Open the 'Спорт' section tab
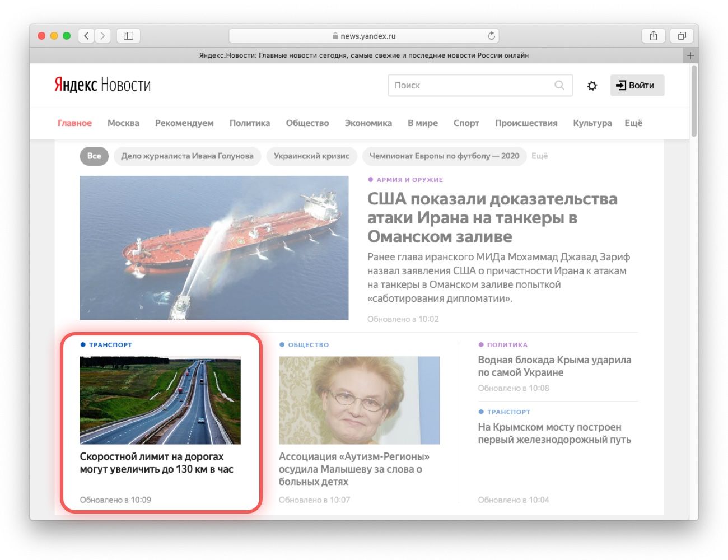Image resolution: width=728 pixels, height=560 pixels. pos(466,123)
